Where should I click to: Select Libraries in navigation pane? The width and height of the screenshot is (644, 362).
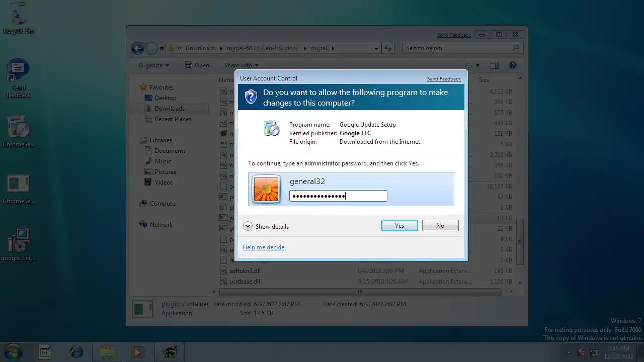pyautogui.click(x=160, y=140)
